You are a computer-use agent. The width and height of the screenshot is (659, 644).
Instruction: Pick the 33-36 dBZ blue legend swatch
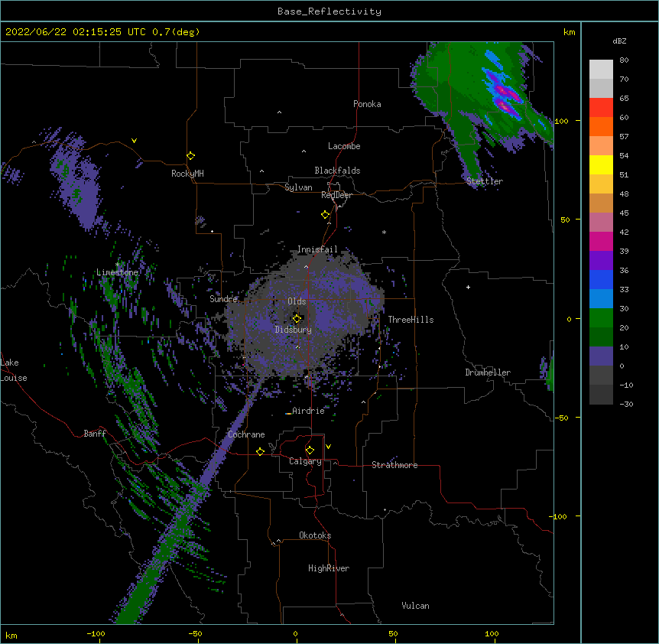click(x=601, y=279)
